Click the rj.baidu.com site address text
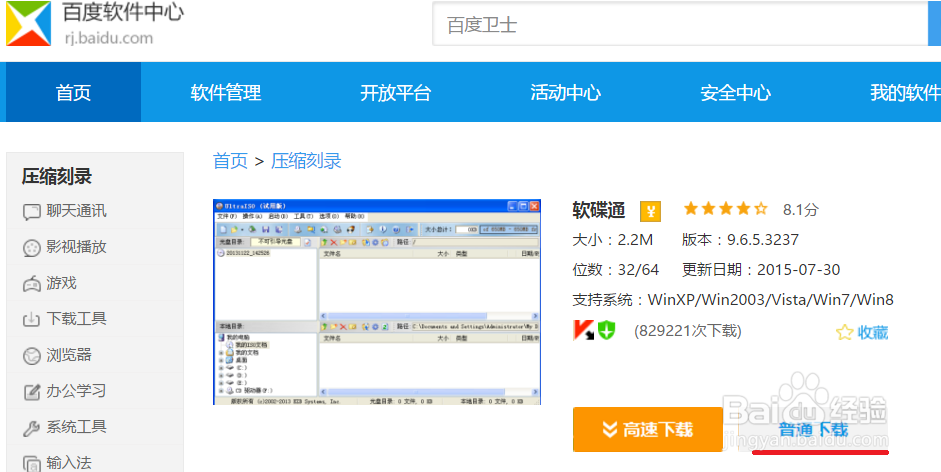941x472 pixels. click(109, 38)
